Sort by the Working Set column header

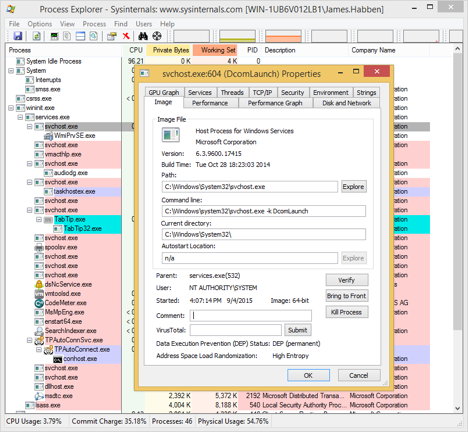(x=215, y=50)
